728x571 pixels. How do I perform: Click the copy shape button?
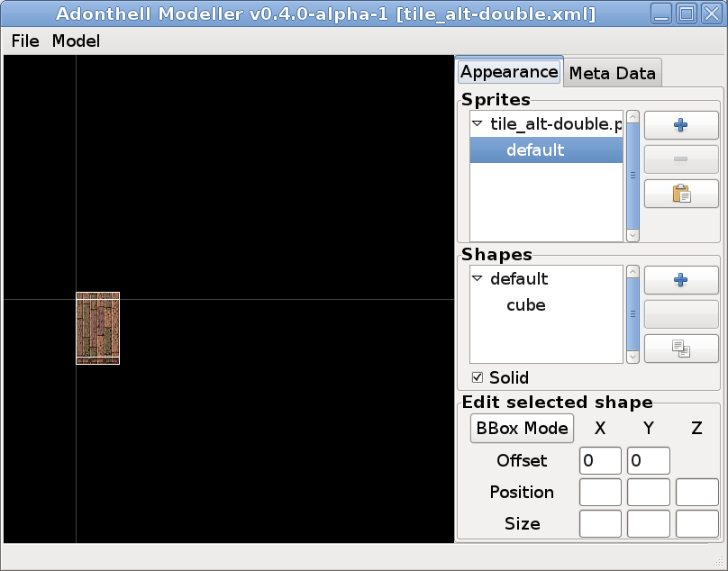click(681, 349)
